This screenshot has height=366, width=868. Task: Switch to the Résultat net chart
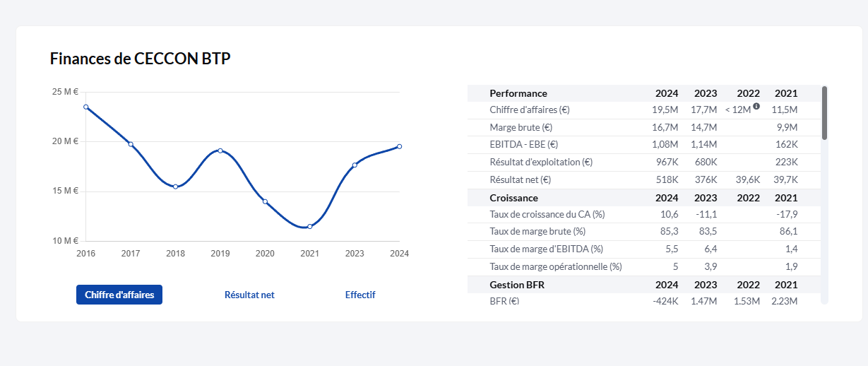coord(249,295)
